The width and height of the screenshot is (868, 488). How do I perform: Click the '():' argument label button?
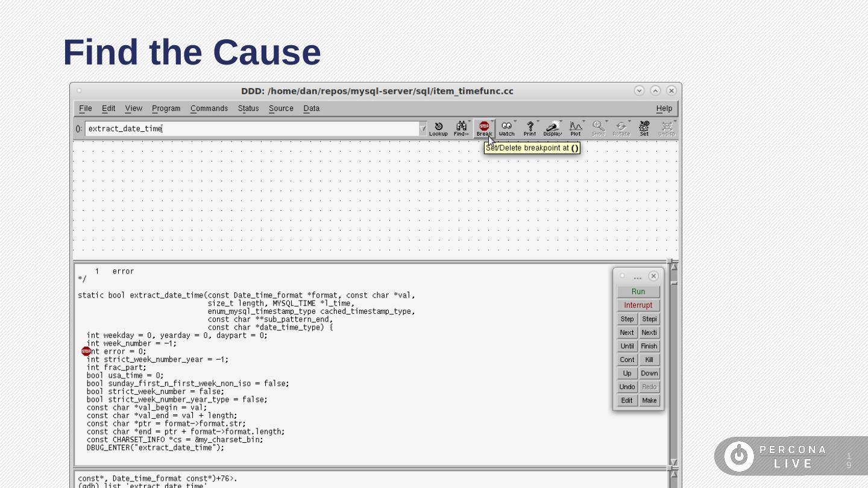79,129
